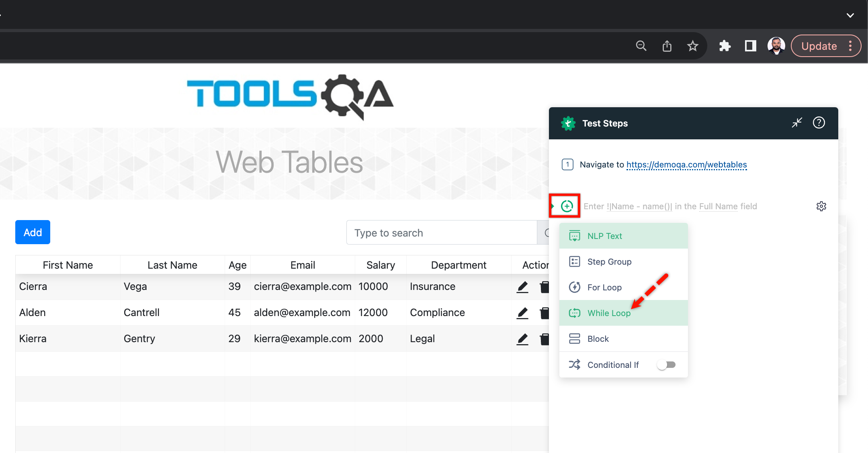Click the 'Cierra' first name cell

click(x=68, y=286)
